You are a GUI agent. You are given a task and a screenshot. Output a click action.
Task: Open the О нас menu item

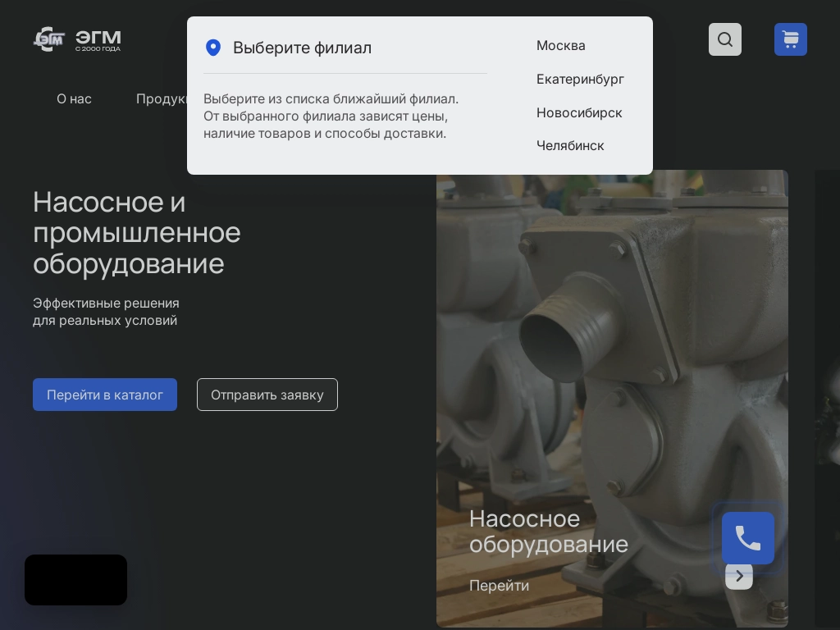point(74,99)
